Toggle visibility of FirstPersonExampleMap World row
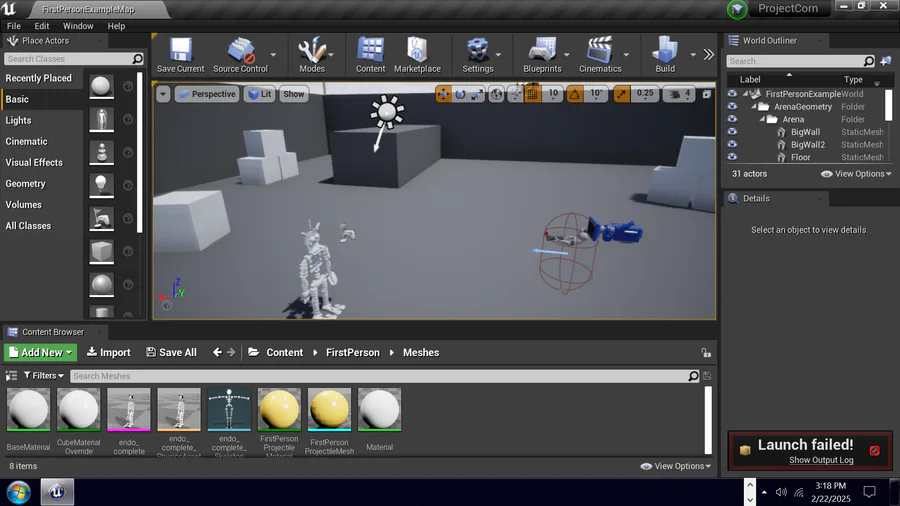This screenshot has width=900, height=506. 732,94
